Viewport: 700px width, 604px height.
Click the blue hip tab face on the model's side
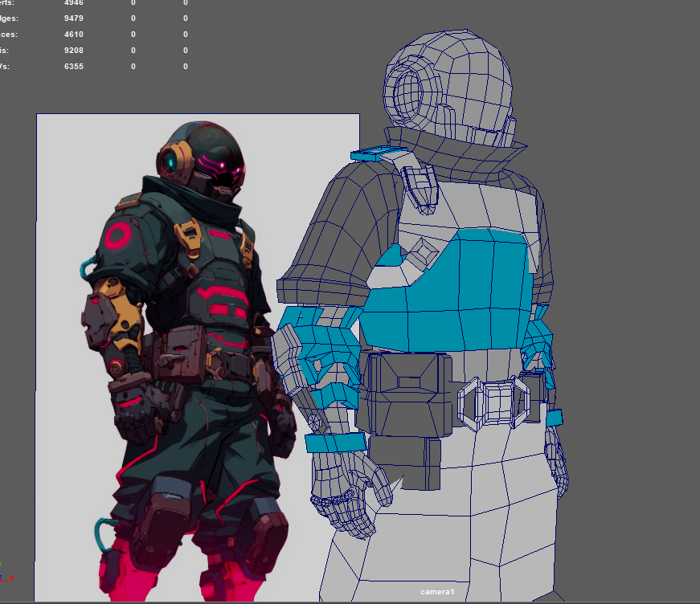(555, 419)
